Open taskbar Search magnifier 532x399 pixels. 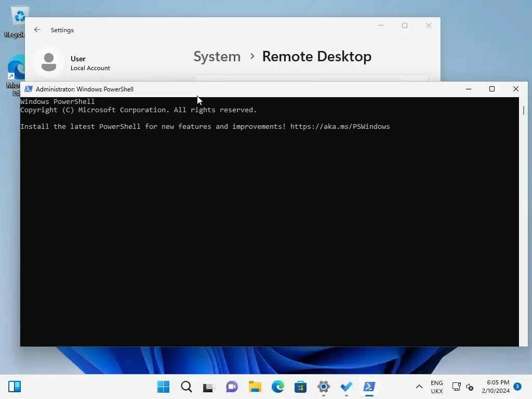(187, 387)
